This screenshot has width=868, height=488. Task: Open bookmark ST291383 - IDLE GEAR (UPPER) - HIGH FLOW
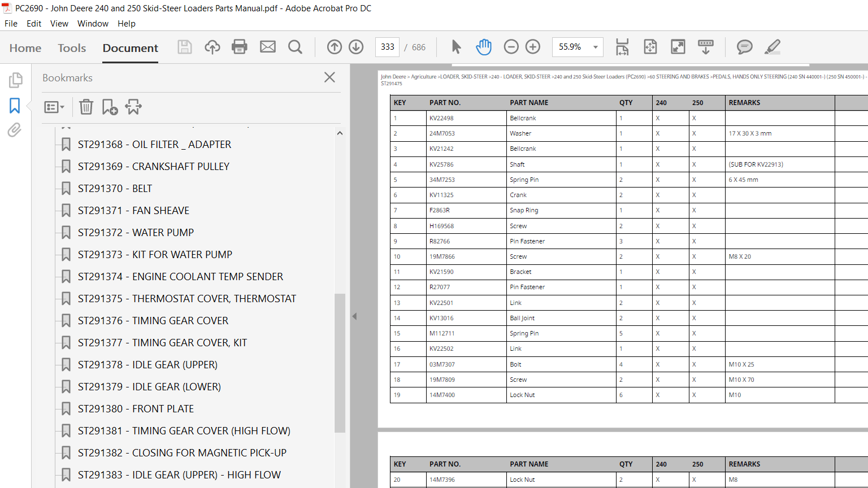(179, 475)
